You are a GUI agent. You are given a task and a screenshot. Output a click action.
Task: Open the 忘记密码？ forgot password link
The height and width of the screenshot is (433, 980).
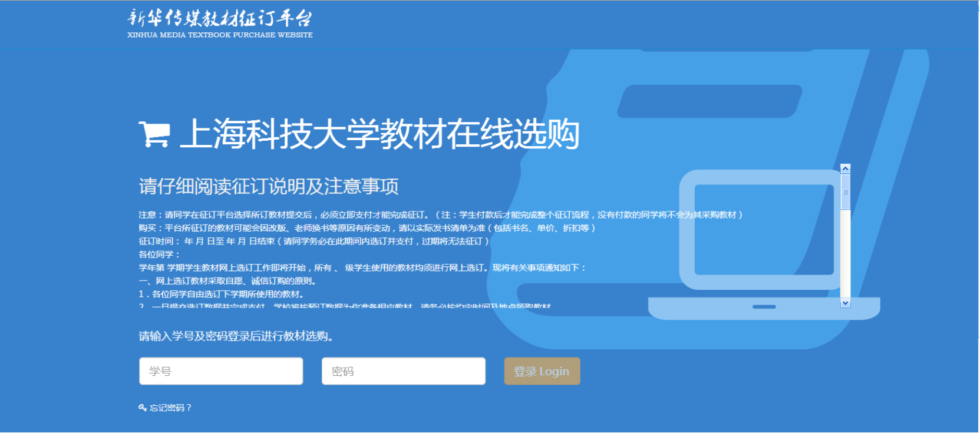[170, 408]
